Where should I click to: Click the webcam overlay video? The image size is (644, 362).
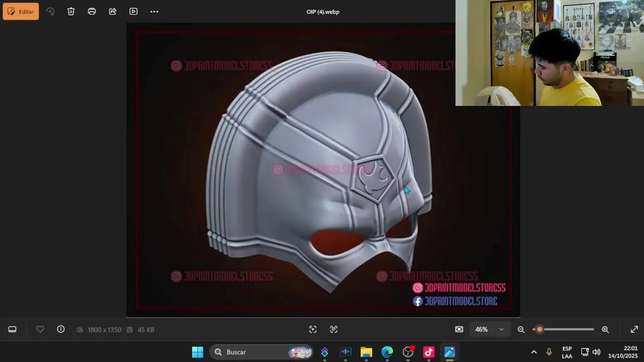click(x=549, y=53)
